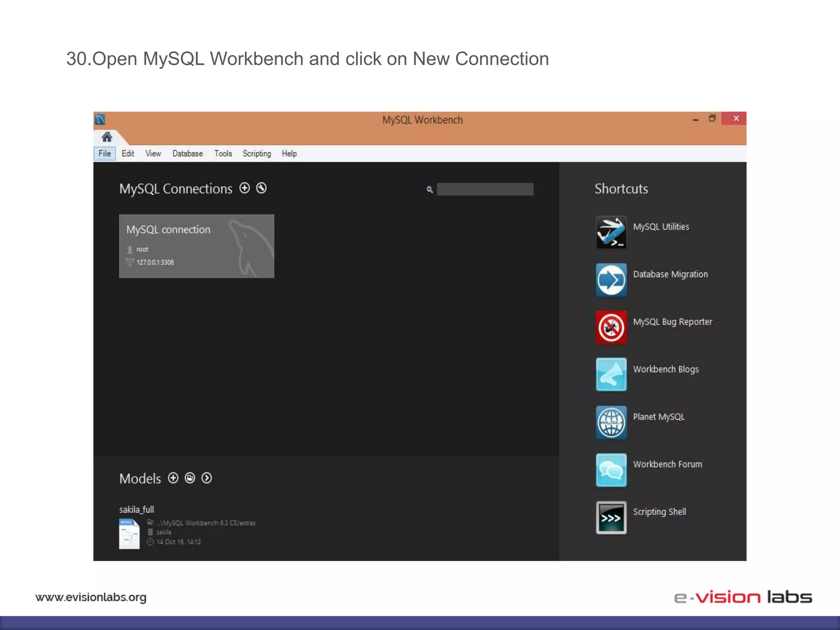840x630 pixels.
Task: Click the MySQL Workbench app logo icon
Action: [x=100, y=119]
